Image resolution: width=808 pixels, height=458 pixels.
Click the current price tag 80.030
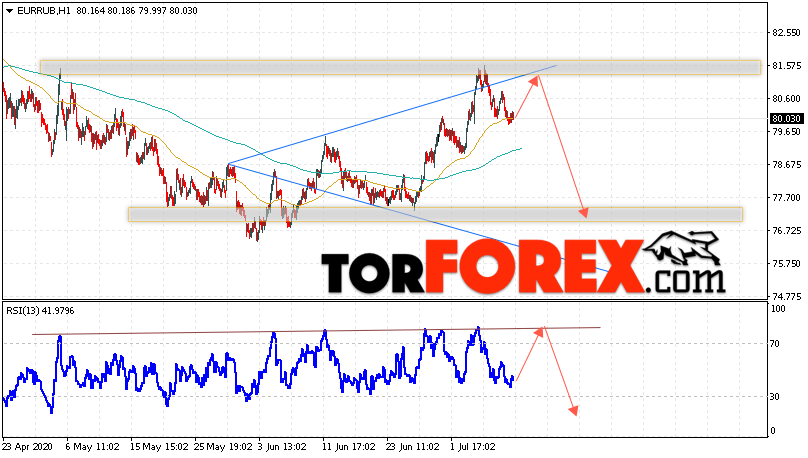tap(786, 118)
